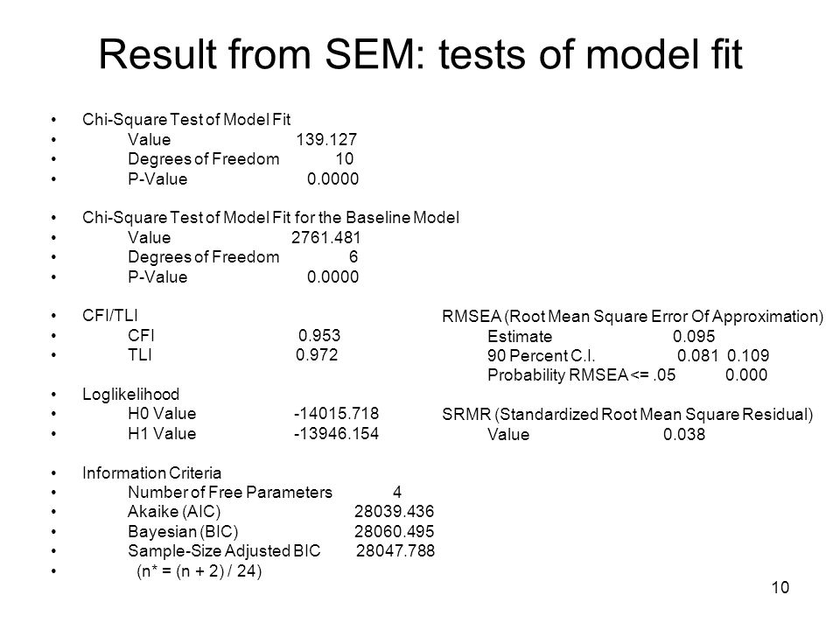Select the CFI/TLI heading
This screenshot has height=630, width=840.
110,316
